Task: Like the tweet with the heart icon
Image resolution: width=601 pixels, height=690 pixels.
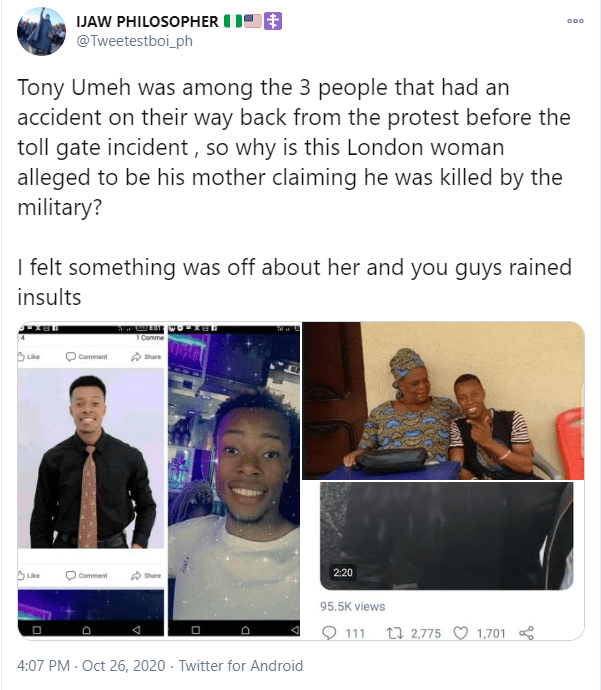Action: point(461,632)
